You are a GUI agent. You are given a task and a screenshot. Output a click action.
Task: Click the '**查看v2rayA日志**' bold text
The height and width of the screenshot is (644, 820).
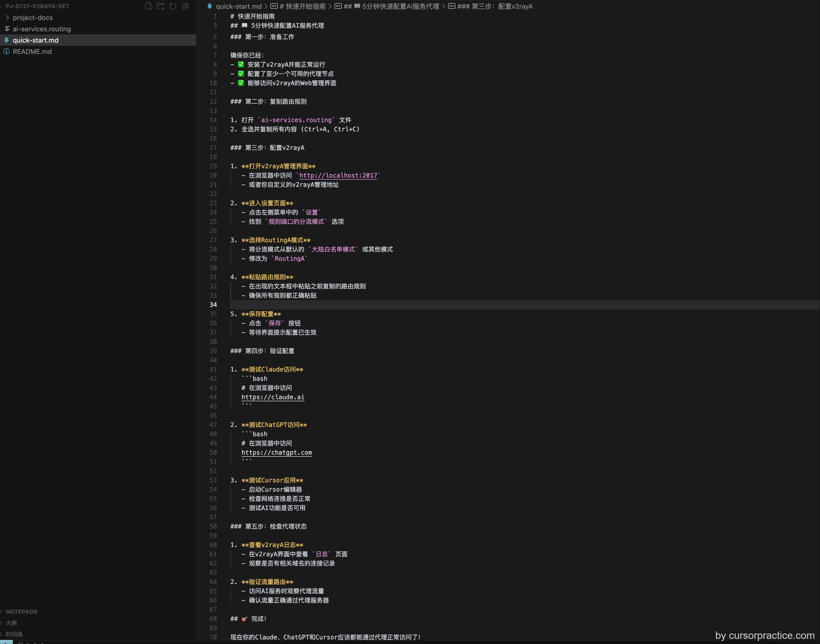(x=272, y=545)
